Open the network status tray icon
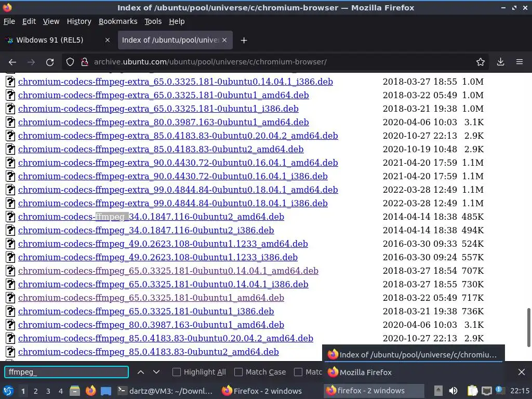This screenshot has width=532, height=399. click(x=486, y=391)
